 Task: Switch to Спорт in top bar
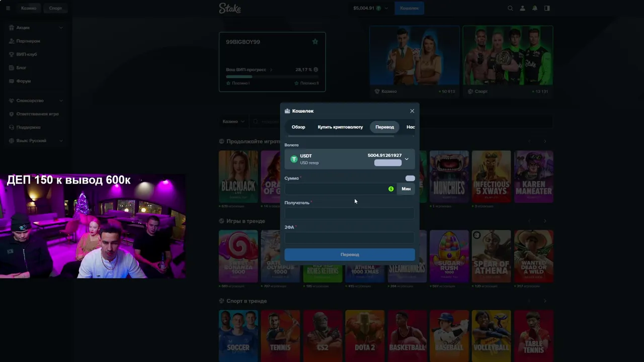point(55,8)
